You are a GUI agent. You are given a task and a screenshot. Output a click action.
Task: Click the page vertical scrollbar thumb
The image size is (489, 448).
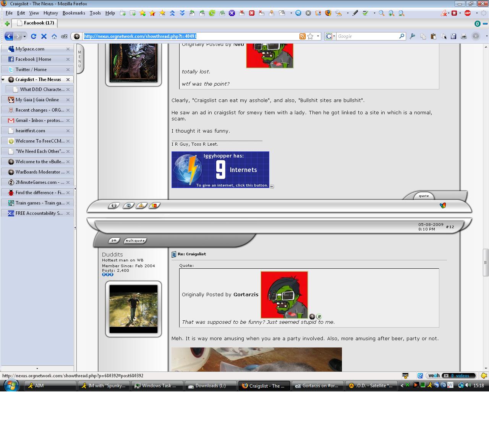(486, 263)
